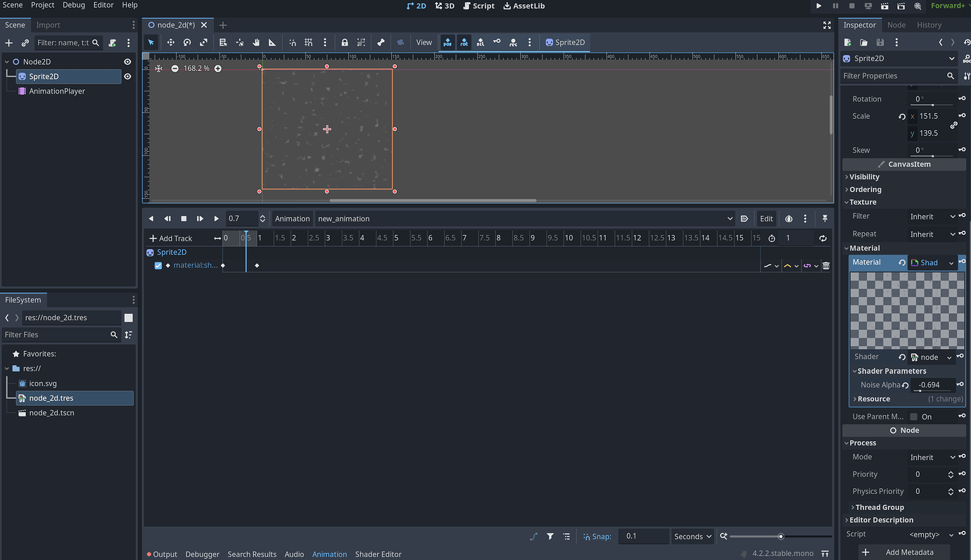971x560 pixels.
Task: Select the Scale tool
Action: coord(203,42)
